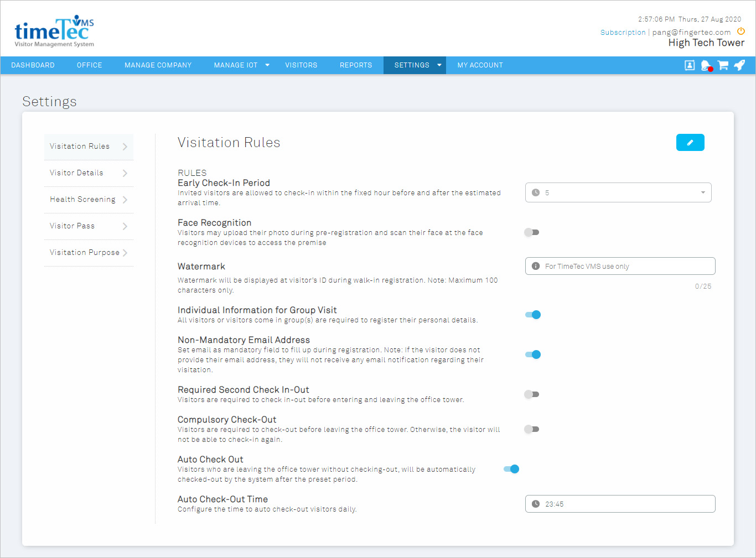Toggle Individual Information for Group Visit
The width and height of the screenshot is (756, 558).
[x=533, y=315]
